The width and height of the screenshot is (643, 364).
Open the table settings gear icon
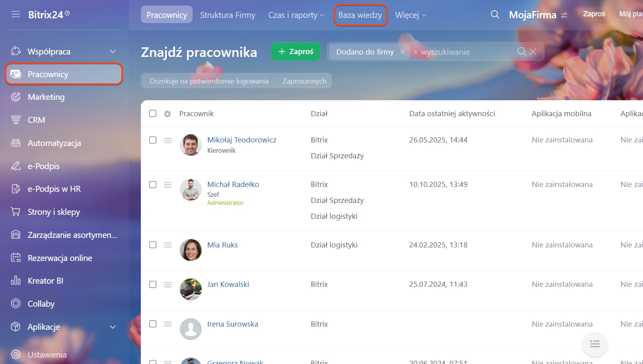168,114
